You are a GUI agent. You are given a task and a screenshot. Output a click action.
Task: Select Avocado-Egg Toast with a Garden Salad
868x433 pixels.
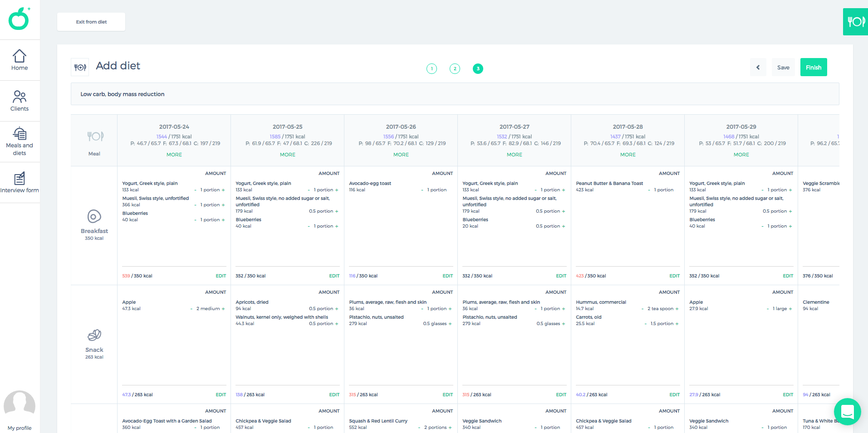tap(167, 421)
